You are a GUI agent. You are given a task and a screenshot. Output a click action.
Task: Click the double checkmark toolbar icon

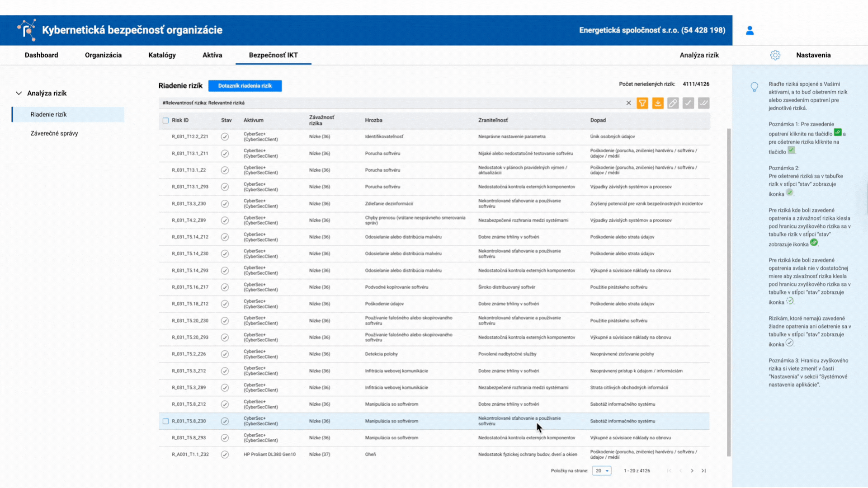click(x=703, y=103)
